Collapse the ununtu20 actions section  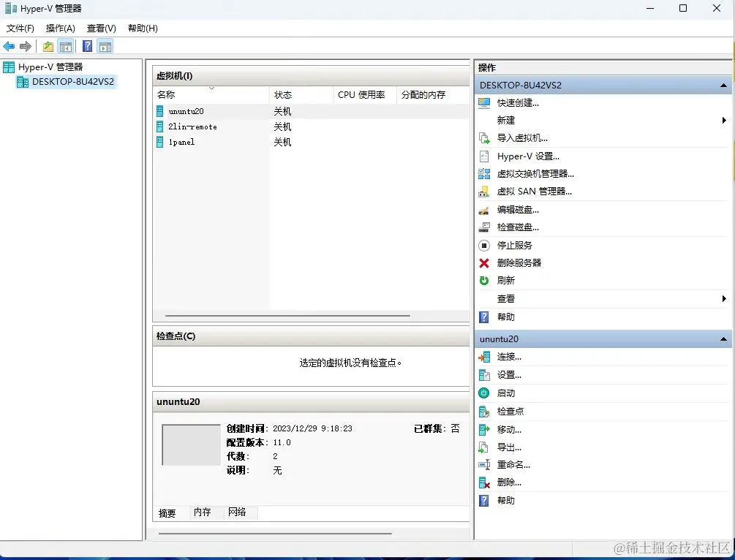click(723, 338)
